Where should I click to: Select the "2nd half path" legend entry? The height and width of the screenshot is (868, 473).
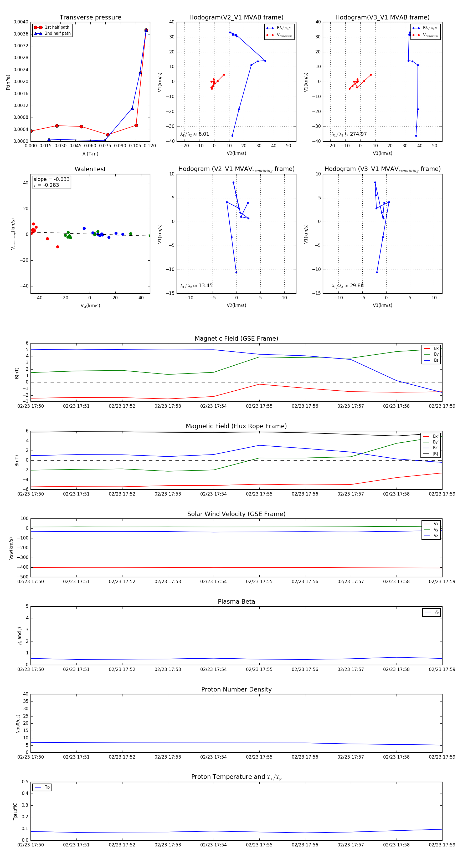click(52, 33)
